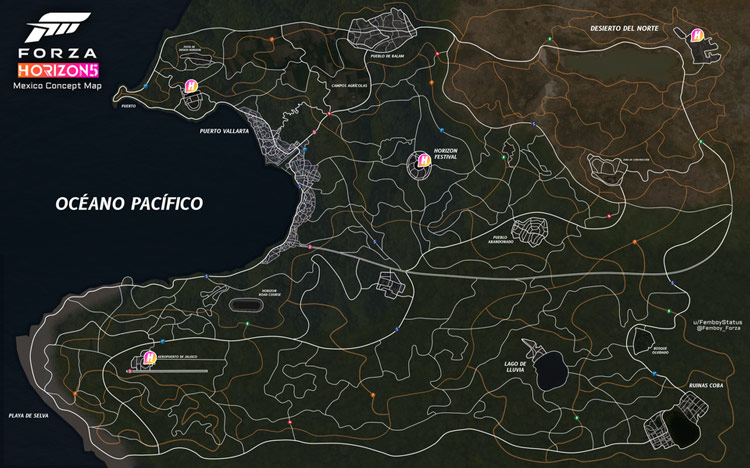The height and width of the screenshot is (468, 750).
Task: Click the Océano Pacífico label
Action: click(x=129, y=203)
